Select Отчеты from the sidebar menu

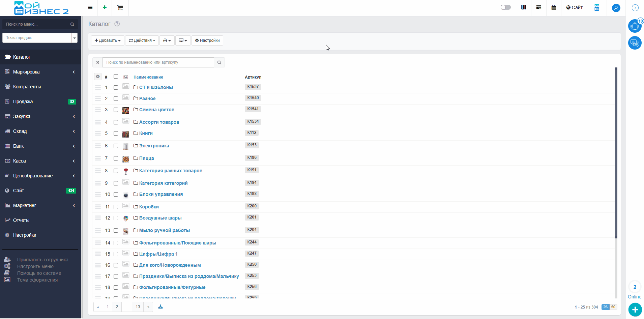21,220
